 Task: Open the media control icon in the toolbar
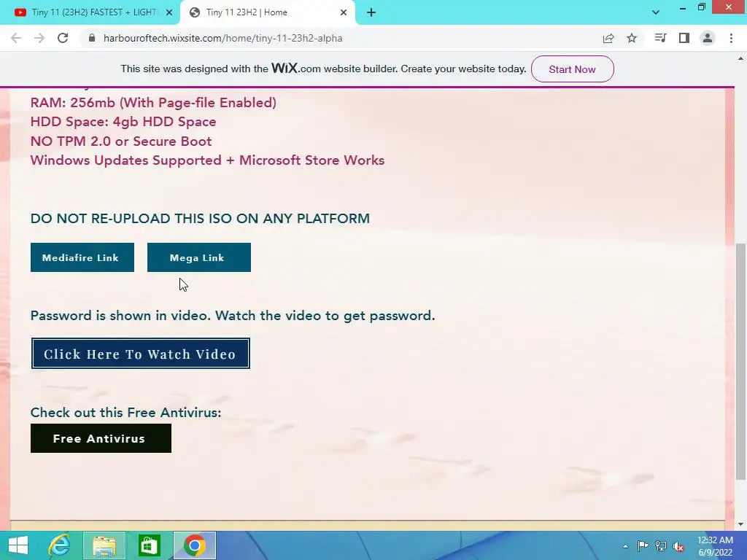click(x=660, y=38)
